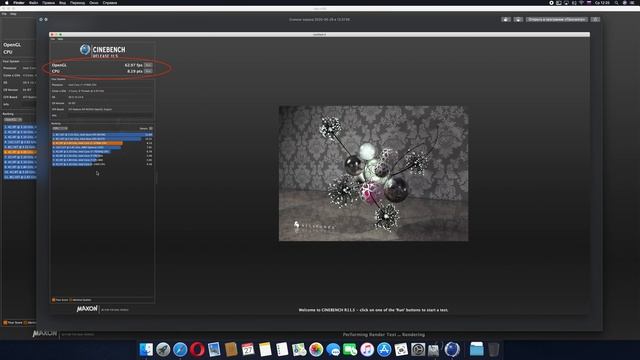Click the Wi-Fi icon in menu bar
This screenshot has width=640, height=360.
pos(581,2)
